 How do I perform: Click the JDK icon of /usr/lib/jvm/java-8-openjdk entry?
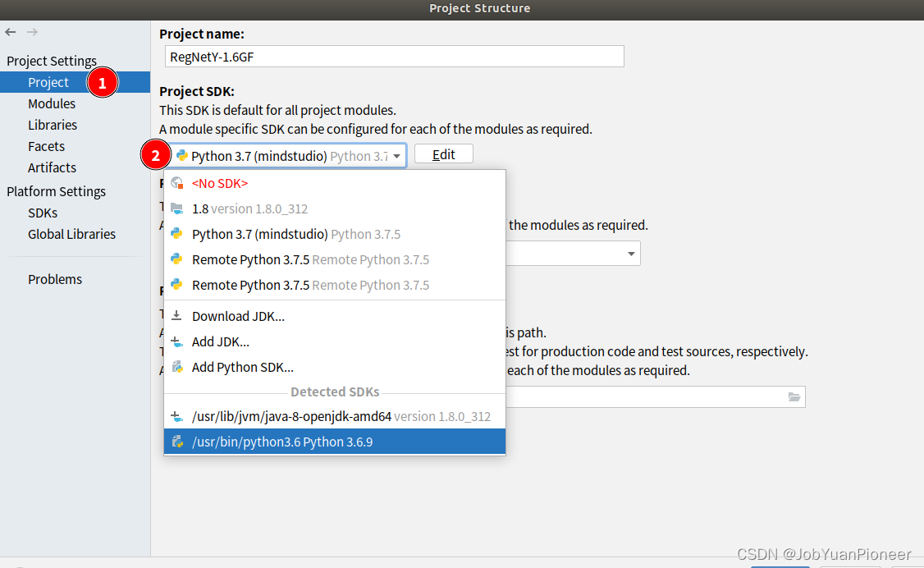tap(177, 415)
